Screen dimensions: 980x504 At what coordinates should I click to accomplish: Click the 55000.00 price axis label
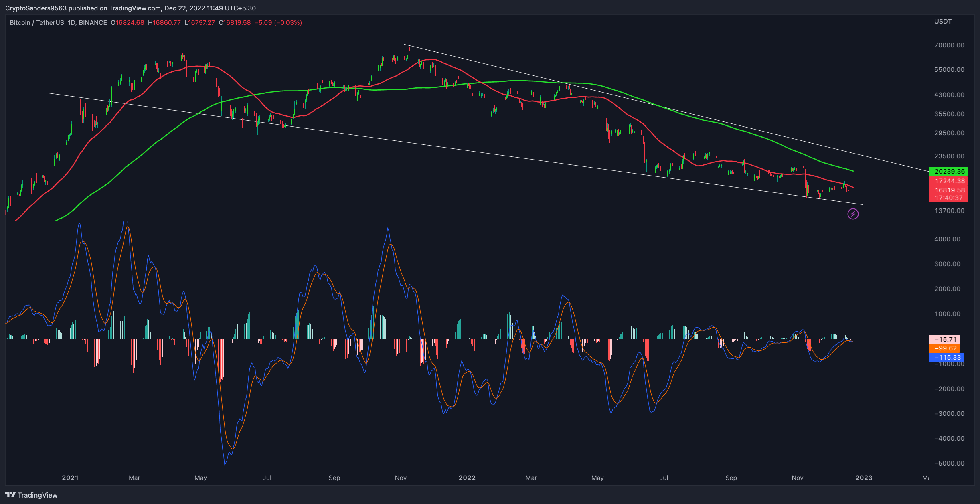click(x=949, y=70)
